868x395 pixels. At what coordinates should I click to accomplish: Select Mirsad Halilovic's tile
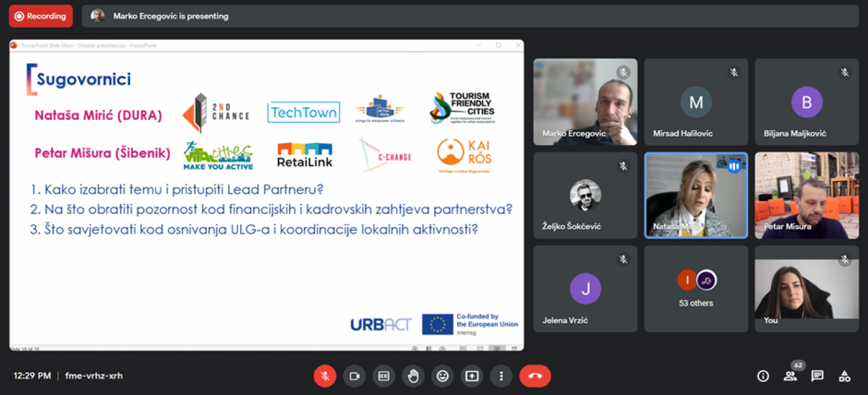point(696,102)
